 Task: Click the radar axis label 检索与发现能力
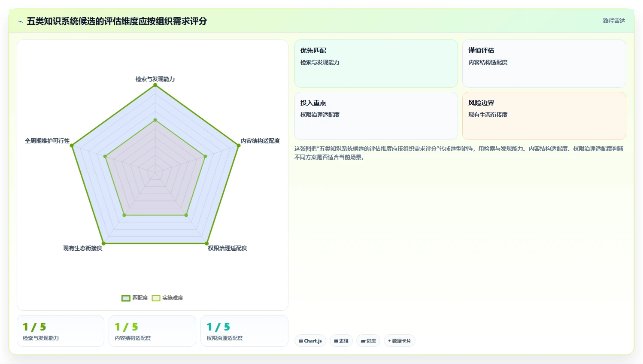point(155,79)
